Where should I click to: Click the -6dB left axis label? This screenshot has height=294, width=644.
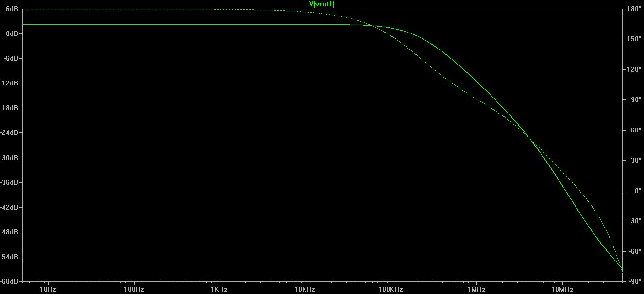[12, 58]
